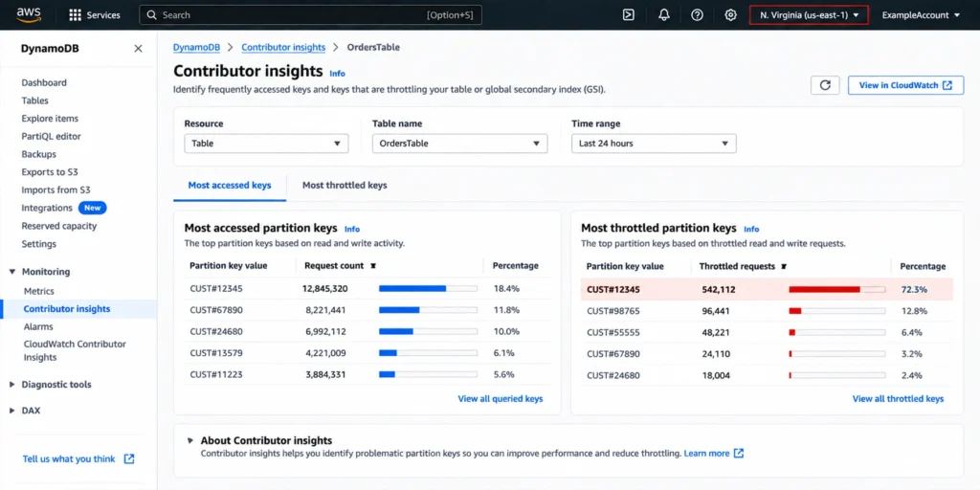Click the 72.3% red throttled bar for CUST#12345

[x=824, y=289]
